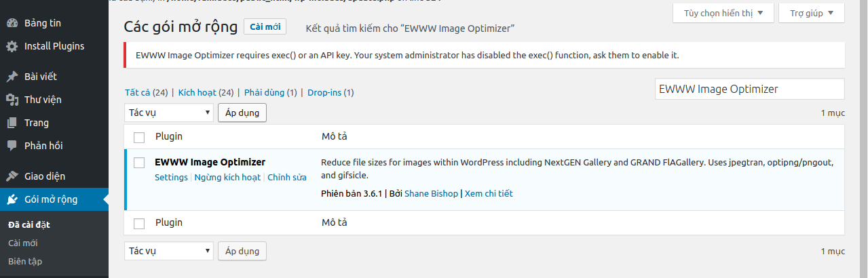Click the Các gói mở rộng heading
This screenshot has height=278, width=868.
[181, 26]
